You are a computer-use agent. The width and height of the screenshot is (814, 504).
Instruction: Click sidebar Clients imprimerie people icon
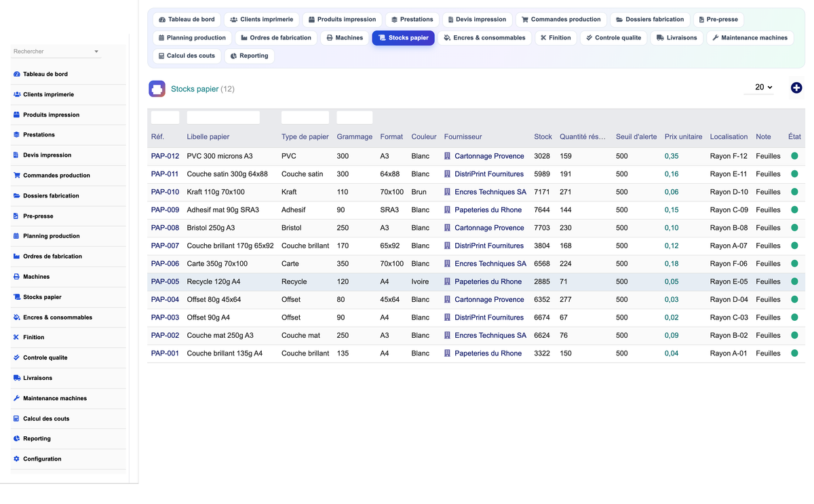(x=17, y=94)
